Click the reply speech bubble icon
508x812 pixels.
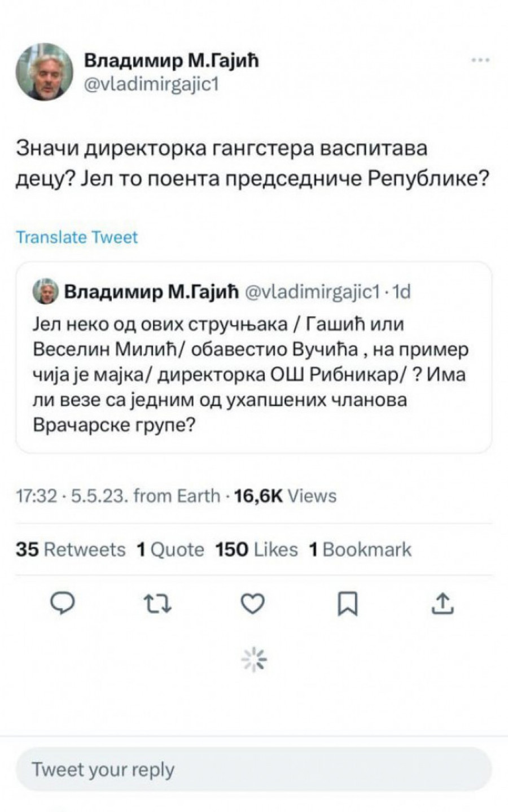(63, 604)
